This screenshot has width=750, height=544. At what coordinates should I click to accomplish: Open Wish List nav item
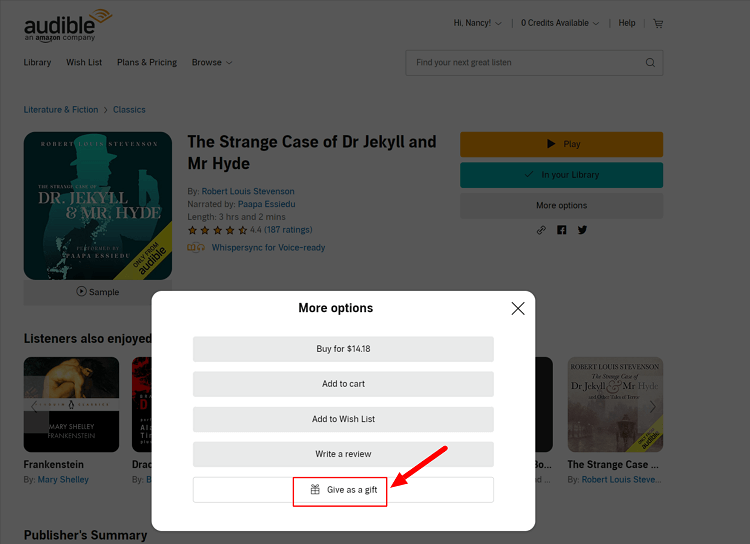[84, 63]
